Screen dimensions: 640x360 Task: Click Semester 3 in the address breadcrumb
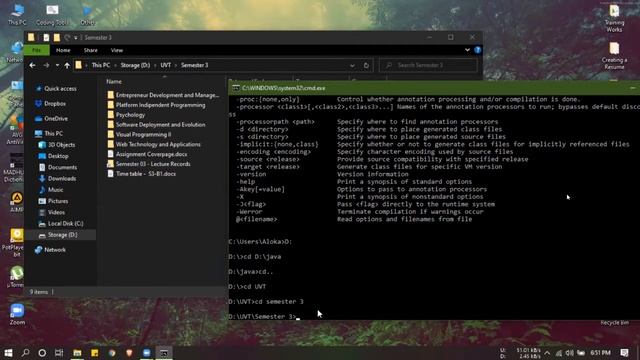pyautogui.click(x=194, y=65)
